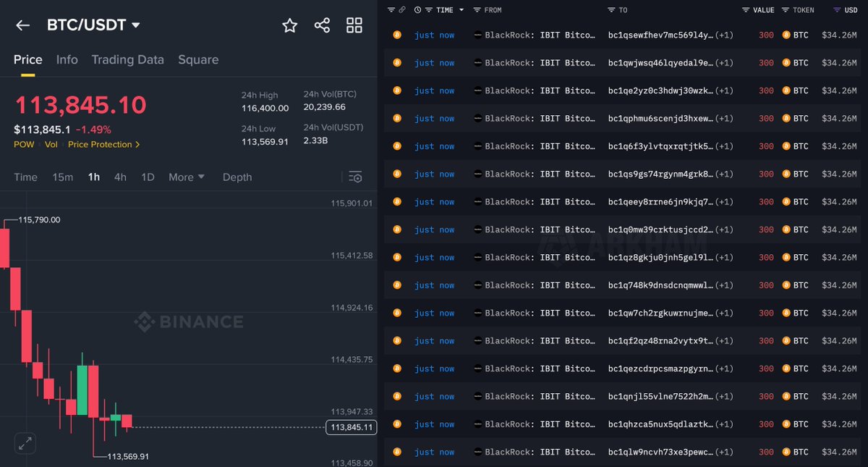
Task: Select the Time chart interval
Action: (x=25, y=177)
